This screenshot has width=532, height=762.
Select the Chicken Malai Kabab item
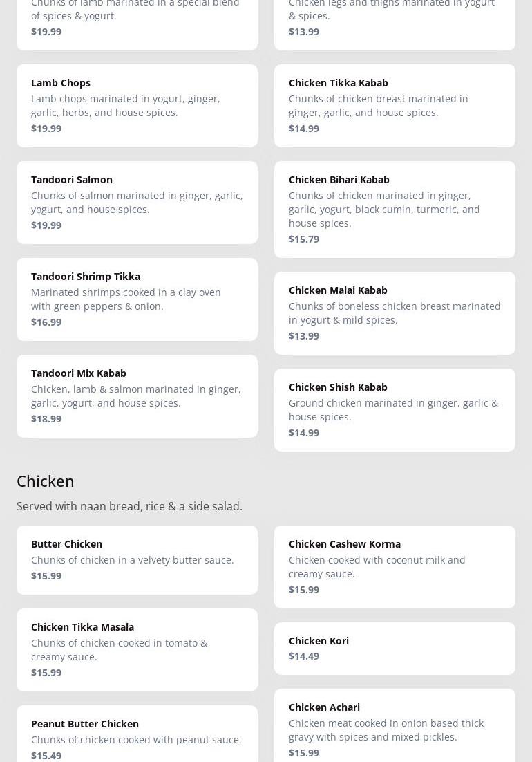(x=395, y=313)
